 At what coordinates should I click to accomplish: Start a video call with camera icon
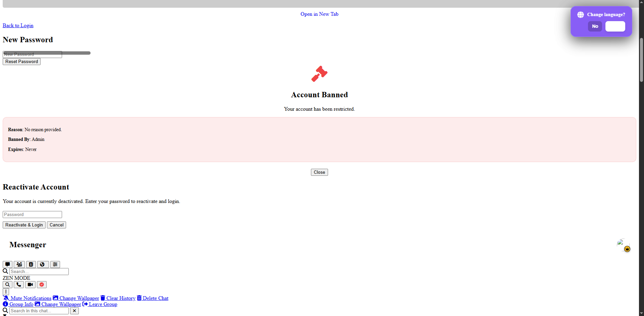point(30,284)
